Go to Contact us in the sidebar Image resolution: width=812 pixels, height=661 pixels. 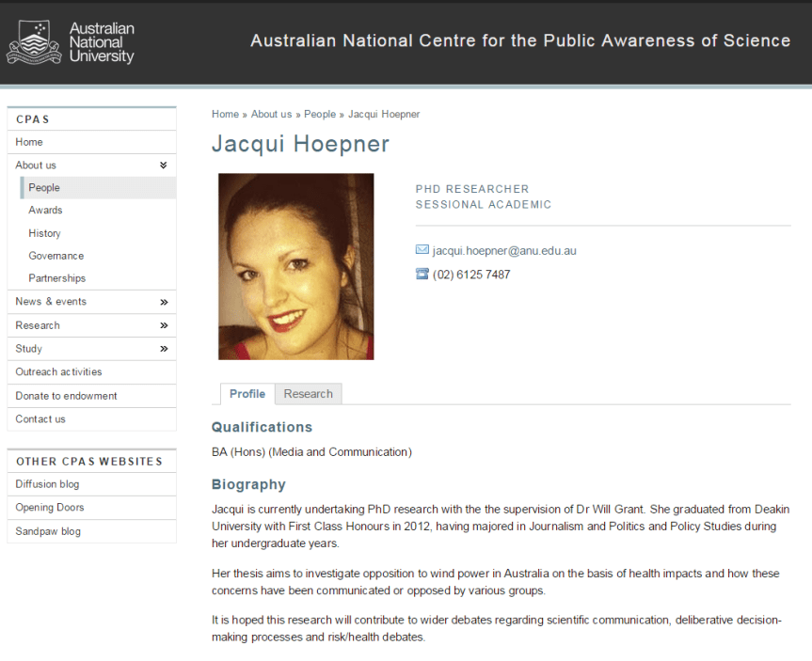click(41, 418)
